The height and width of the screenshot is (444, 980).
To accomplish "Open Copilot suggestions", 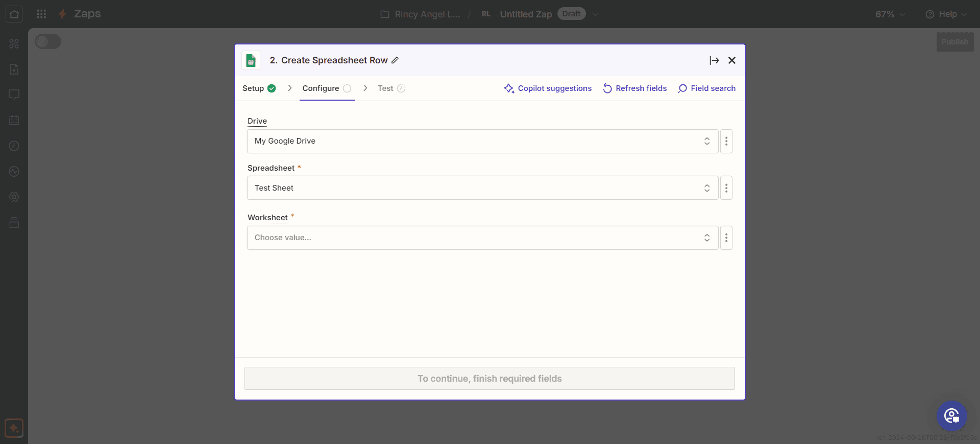I will (548, 88).
